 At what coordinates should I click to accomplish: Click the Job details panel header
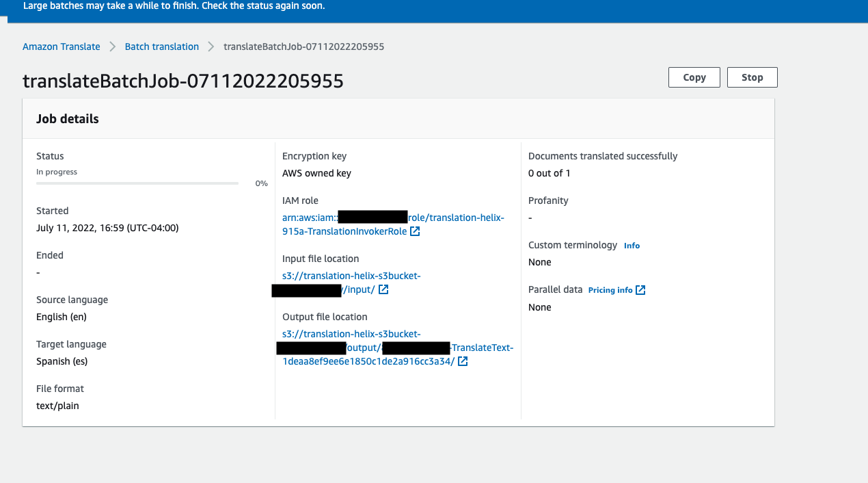click(x=398, y=118)
